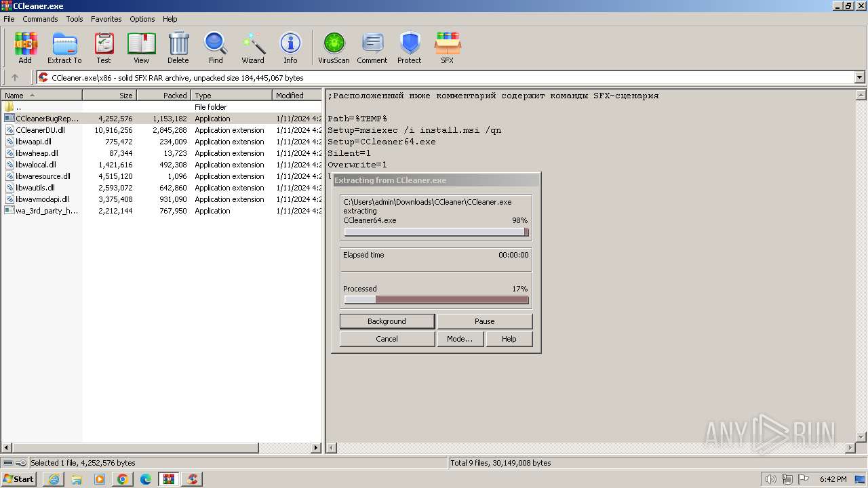Screen dimensions: 868x488
Task: Click the system tray volume icon
Action: pos(771,479)
